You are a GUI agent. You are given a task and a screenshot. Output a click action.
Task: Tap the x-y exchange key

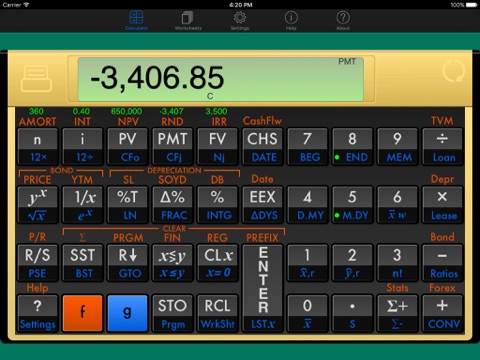click(172, 263)
